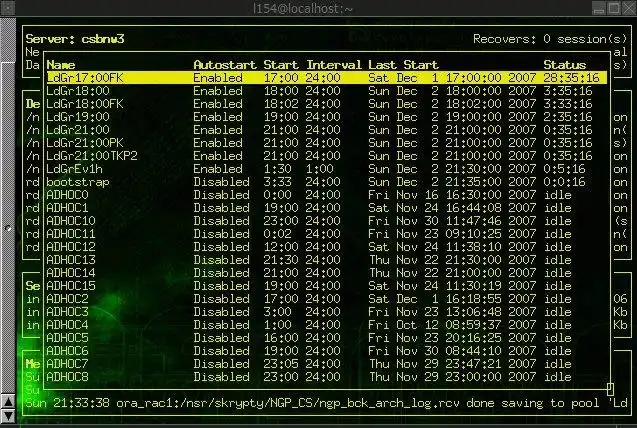Image resolution: width=637 pixels, height=428 pixels.
Task: Click the Autostart column header
Action: point(225,65)
